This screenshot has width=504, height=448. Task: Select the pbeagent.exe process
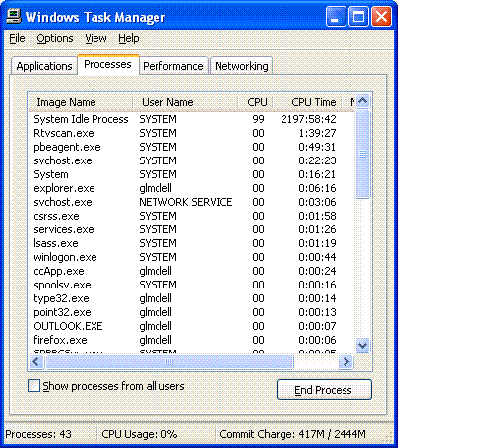192,147
